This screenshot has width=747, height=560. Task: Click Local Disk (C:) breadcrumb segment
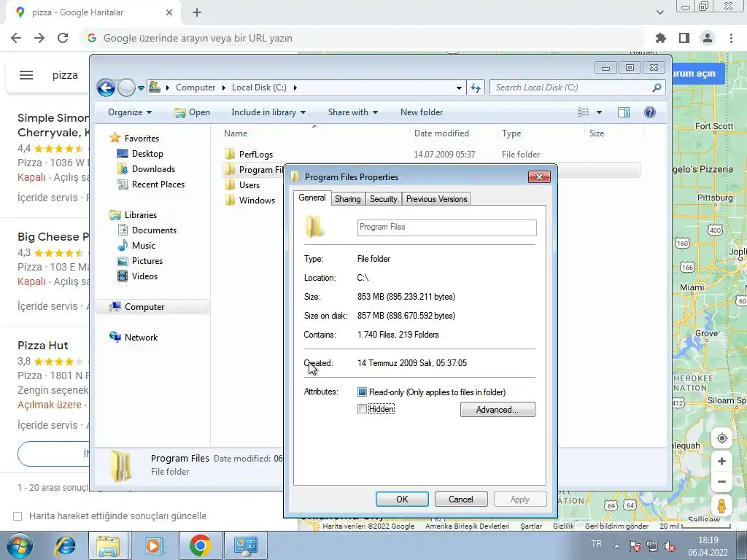[259, 87]
